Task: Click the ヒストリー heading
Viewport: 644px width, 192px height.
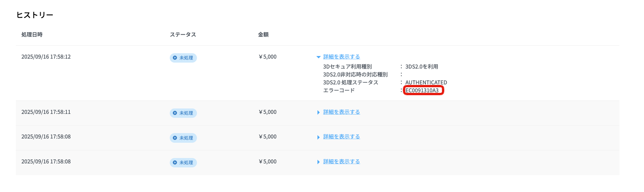Action: click(35, 15)
